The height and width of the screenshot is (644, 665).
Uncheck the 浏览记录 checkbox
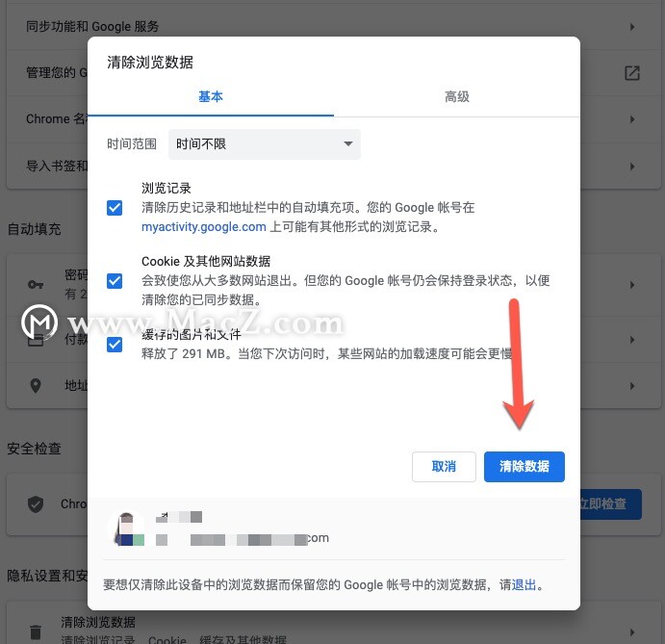(x=115, y=208)
